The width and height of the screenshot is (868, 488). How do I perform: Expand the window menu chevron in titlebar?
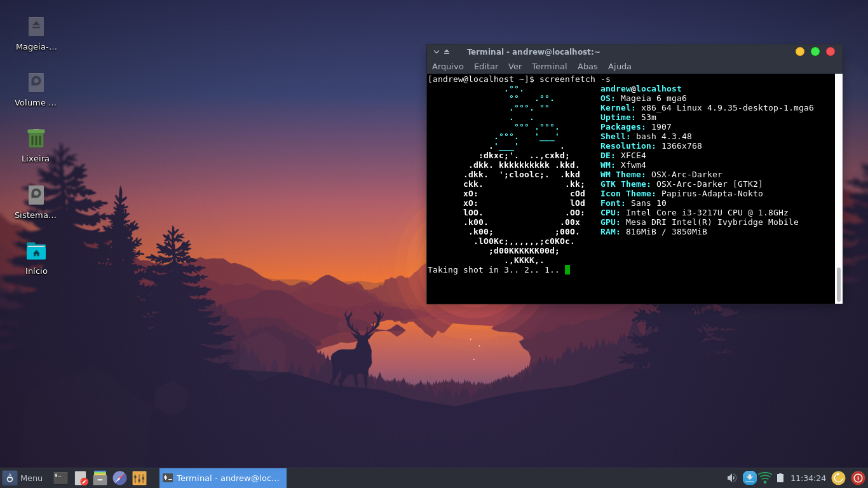click(437, 52)
